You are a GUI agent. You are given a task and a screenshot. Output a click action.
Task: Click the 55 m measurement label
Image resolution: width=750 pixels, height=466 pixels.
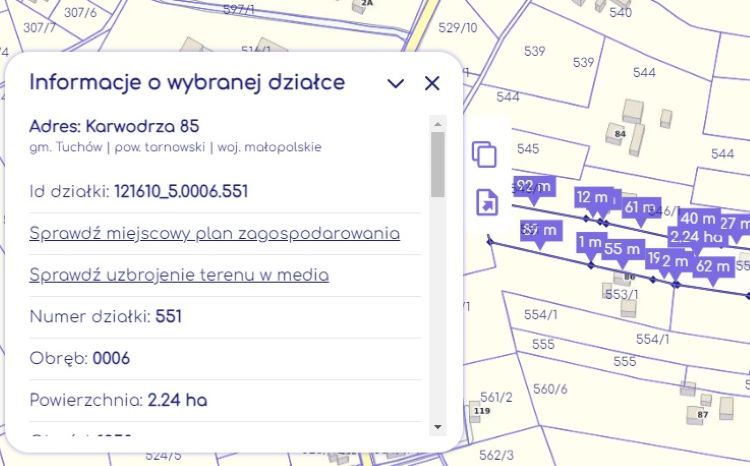622,249
